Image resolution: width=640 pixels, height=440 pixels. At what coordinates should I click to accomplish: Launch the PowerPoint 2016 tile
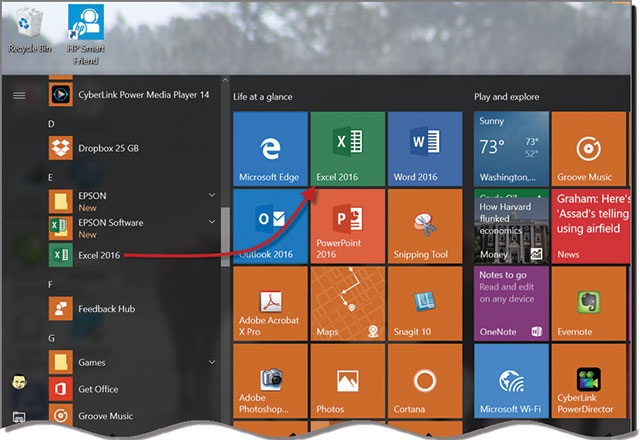pos(347,225)
